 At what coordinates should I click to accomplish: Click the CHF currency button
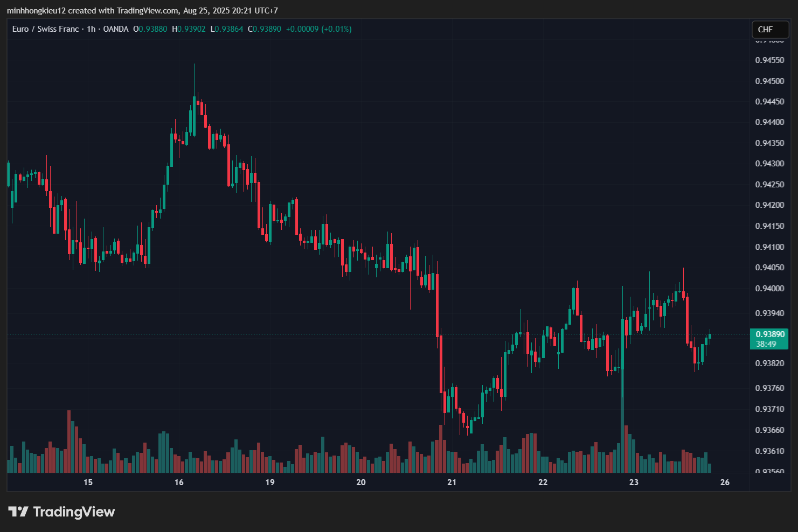[x=770, y=30]
